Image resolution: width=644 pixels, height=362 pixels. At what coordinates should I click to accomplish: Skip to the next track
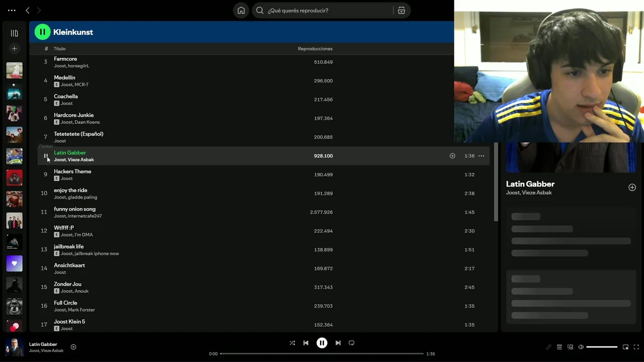[x=338, y=343]
